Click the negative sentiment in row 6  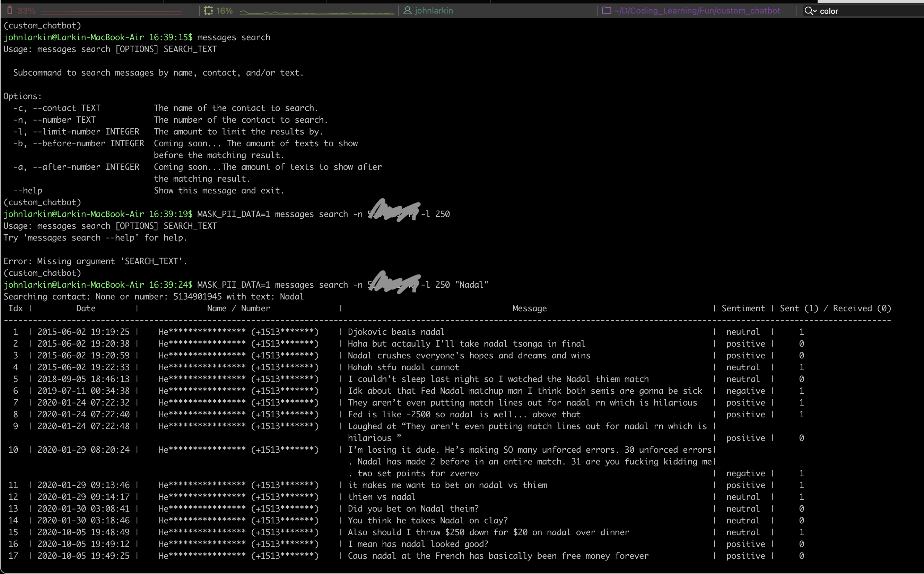coord(746,391)
